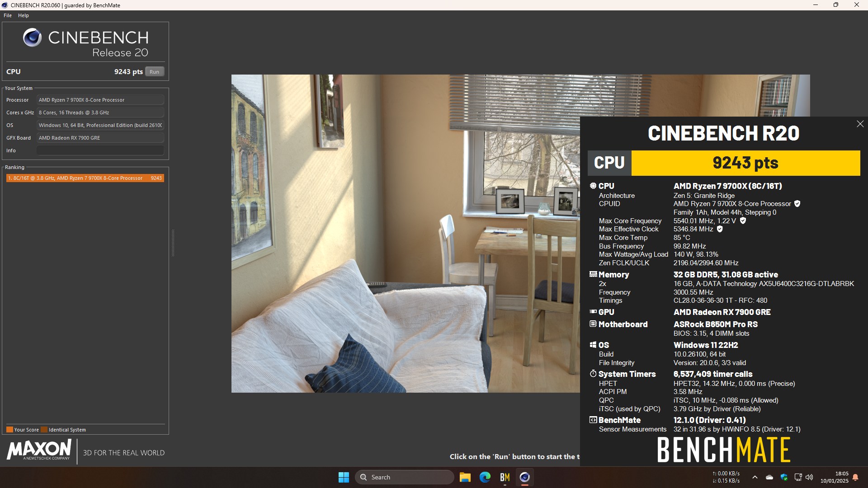Screen dimensions: 868x488
Task: Click the AMD Ryzen 7 9700X (8C/16T) heading
Action: (727, 186)
